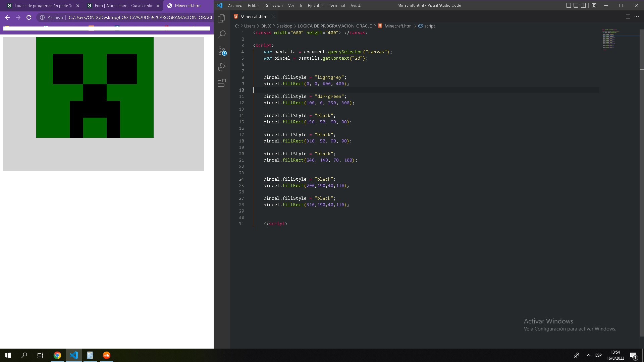644x362 pixels.
Task: Show hidden system tray icons
Action: click(x=588, y=355)
